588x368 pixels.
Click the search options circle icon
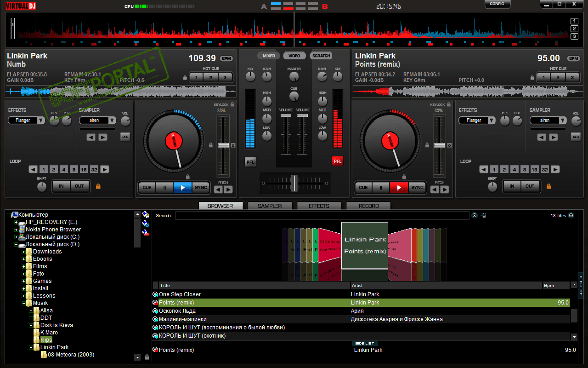[475, 215]
